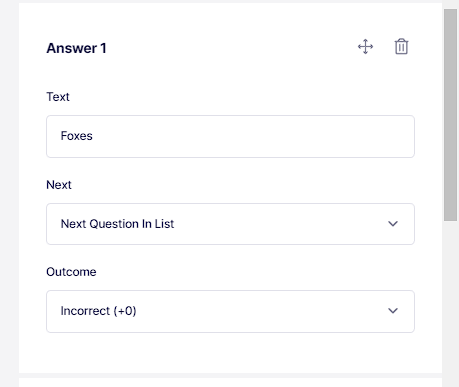
Task: Click the Next Question In List value text
Action: [117, 224]
